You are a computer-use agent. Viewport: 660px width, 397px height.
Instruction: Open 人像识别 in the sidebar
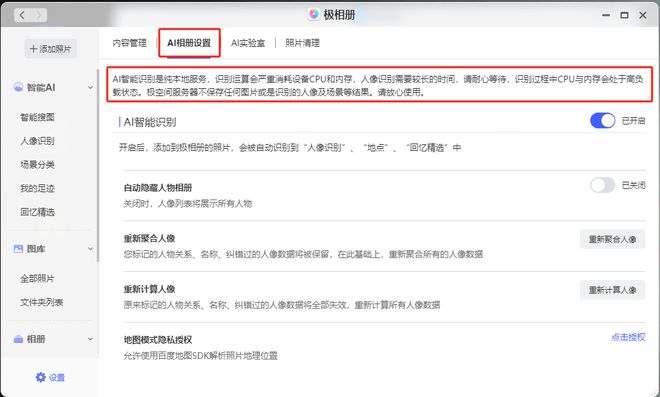(37, 141)
